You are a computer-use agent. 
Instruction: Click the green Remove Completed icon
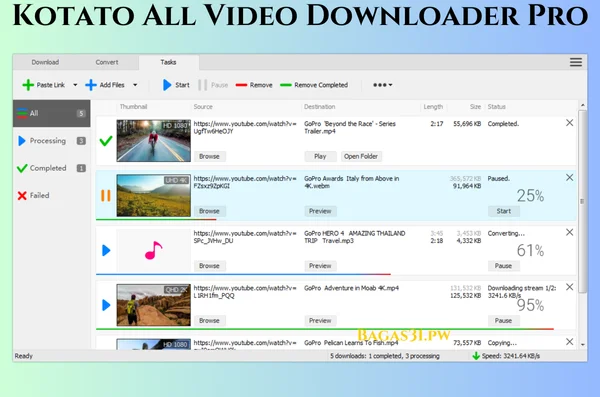pos(286,85)
